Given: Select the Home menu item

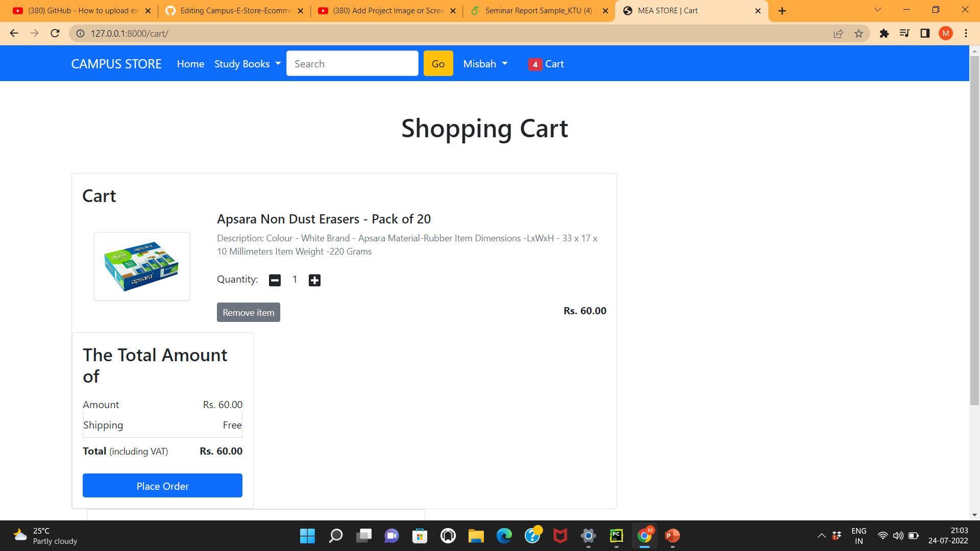Looking at the screenshot, I should click(190, 64).
